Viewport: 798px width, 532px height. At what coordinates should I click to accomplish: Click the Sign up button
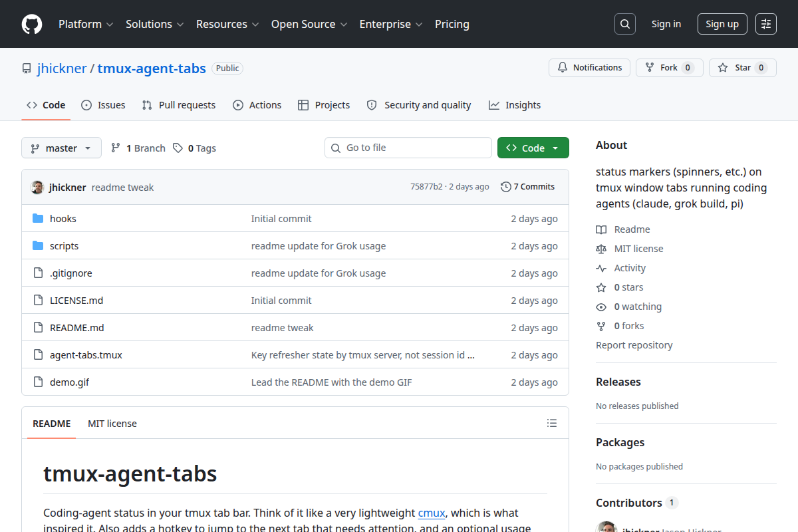click(722, 24)
